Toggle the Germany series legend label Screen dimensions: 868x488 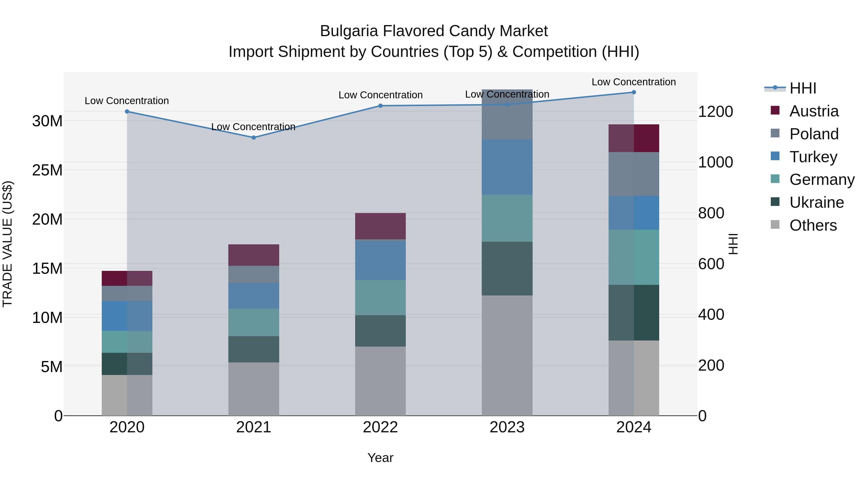click(822, 180)
